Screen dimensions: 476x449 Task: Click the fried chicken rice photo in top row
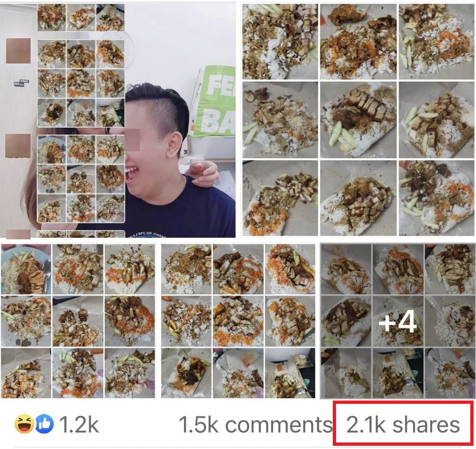(x=358, y=42)
